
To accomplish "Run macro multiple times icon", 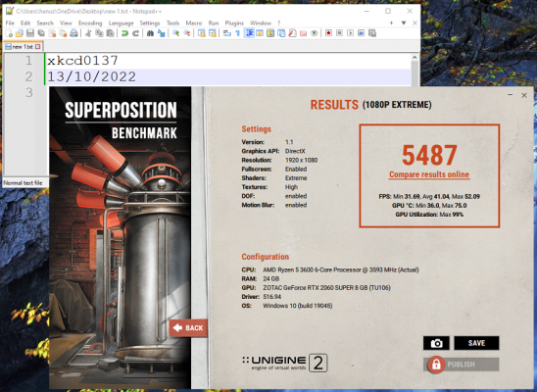I will point(362,33).
